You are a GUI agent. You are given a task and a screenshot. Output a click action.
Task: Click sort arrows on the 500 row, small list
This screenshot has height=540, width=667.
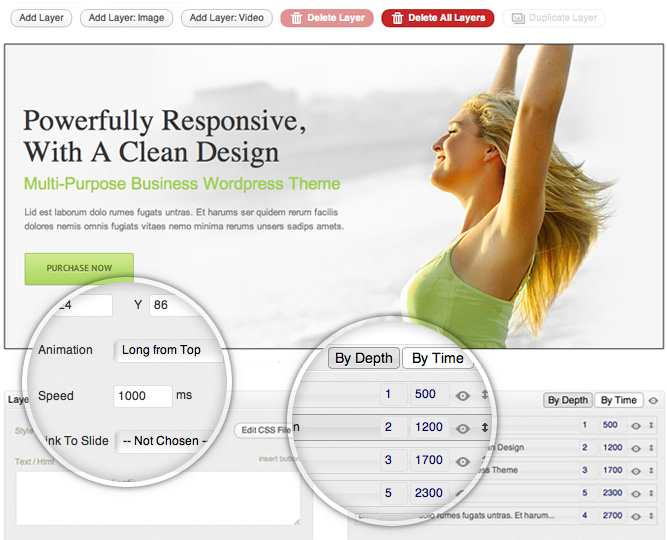651,425
